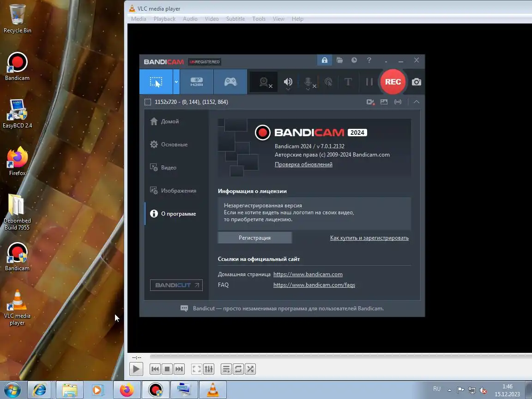
Task: Open the bandicam.com/faqs link
Action: (314, 285)
